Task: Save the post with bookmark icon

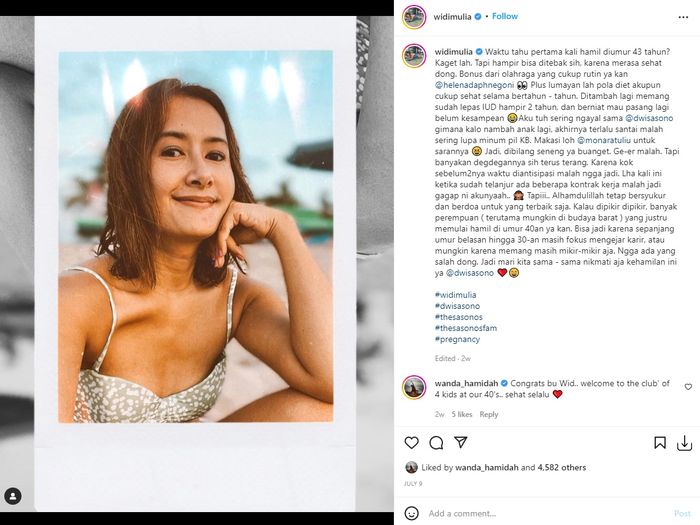Action: (660, 442)
